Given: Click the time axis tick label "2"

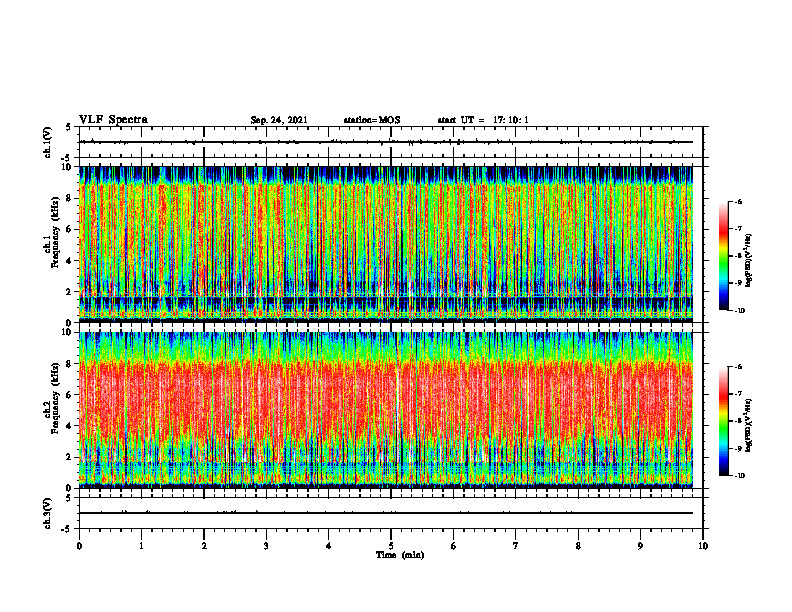Looking at the screenshot, I should pyautogui.click(x=204, y=546).
